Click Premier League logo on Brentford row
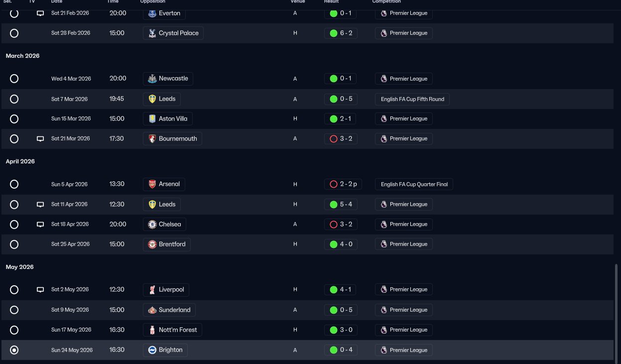This screenshot has height=364, width=621. pyautogui.click(x=383, y=244)
